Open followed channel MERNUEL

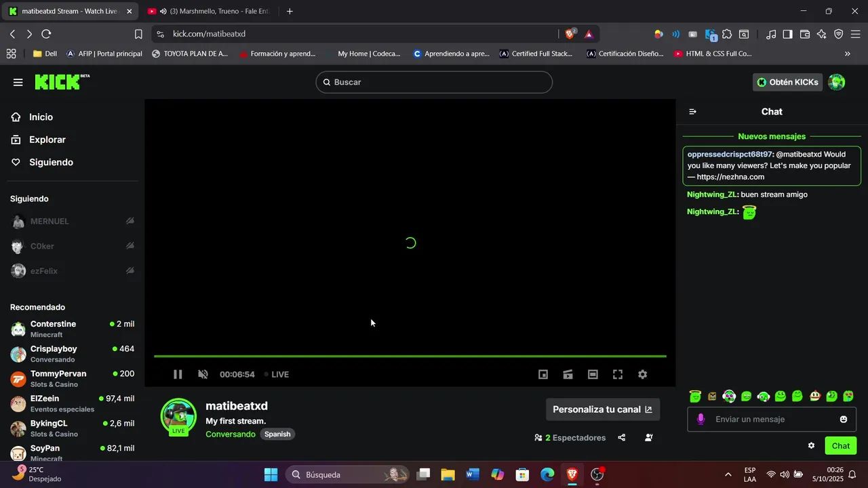point(73,222)
